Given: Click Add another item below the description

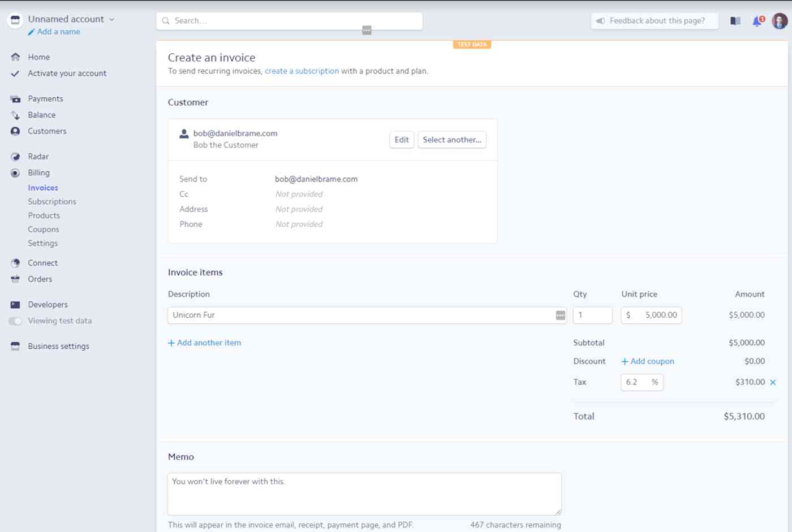Looking at the screenshot, I should (204, 343).
